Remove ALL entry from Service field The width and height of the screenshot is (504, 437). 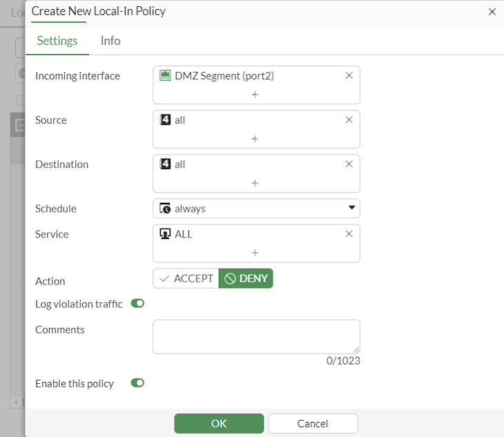349,234
